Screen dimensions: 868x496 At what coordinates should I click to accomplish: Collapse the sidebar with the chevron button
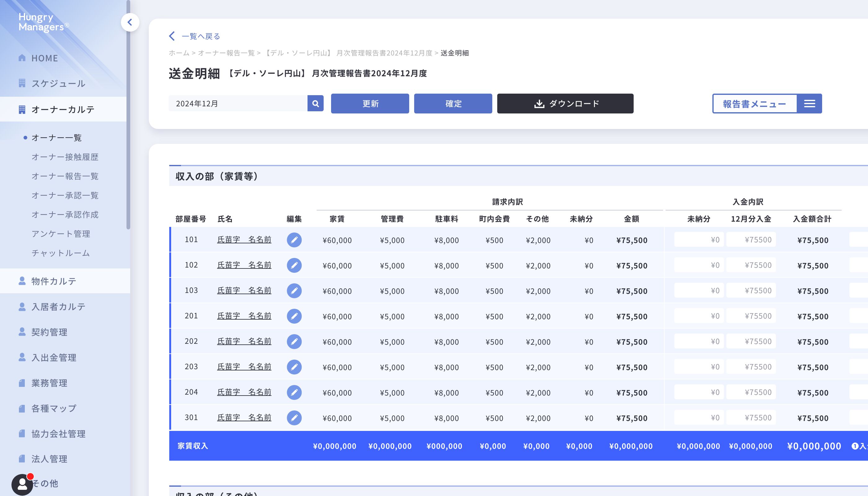(x=130, y=23)
